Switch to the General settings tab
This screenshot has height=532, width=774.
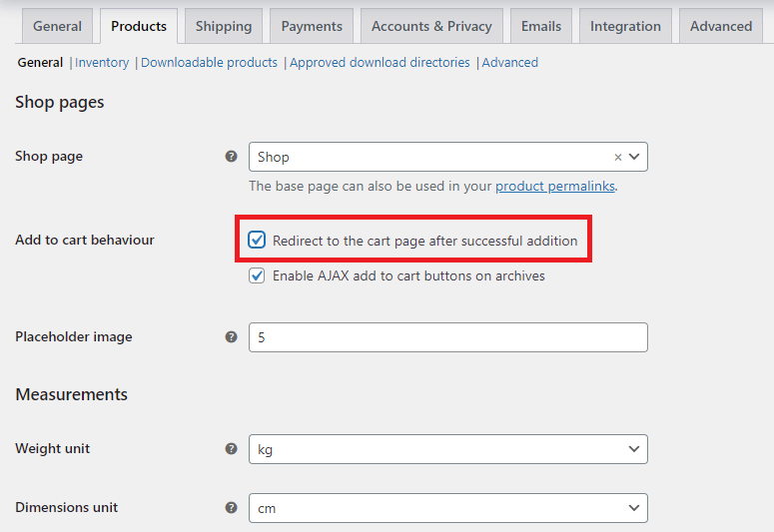(57, 26)
